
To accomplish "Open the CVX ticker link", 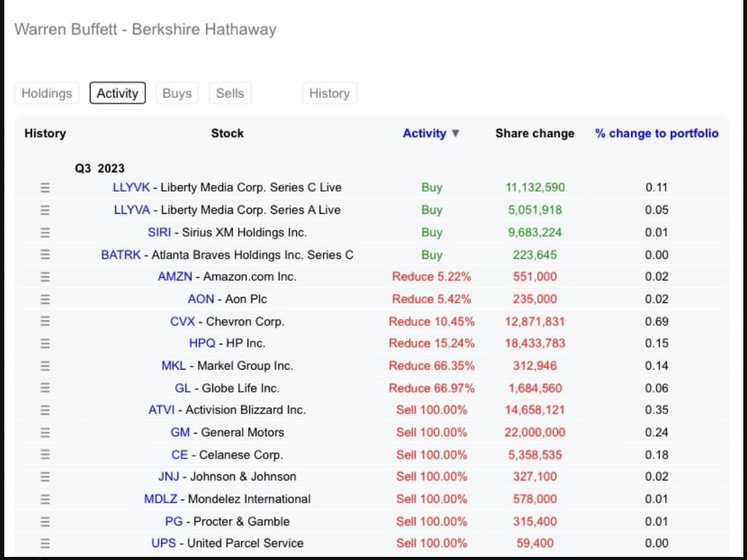I will (x=182, y=321).
